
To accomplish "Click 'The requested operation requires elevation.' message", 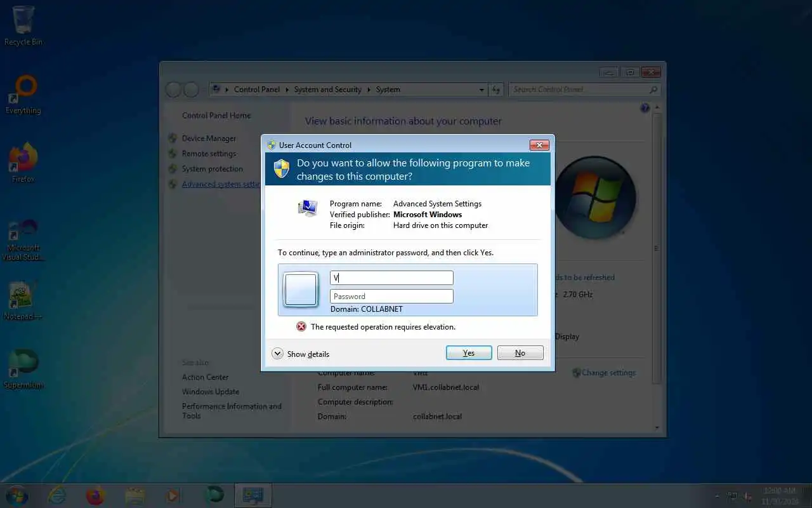I will (383, 327).
